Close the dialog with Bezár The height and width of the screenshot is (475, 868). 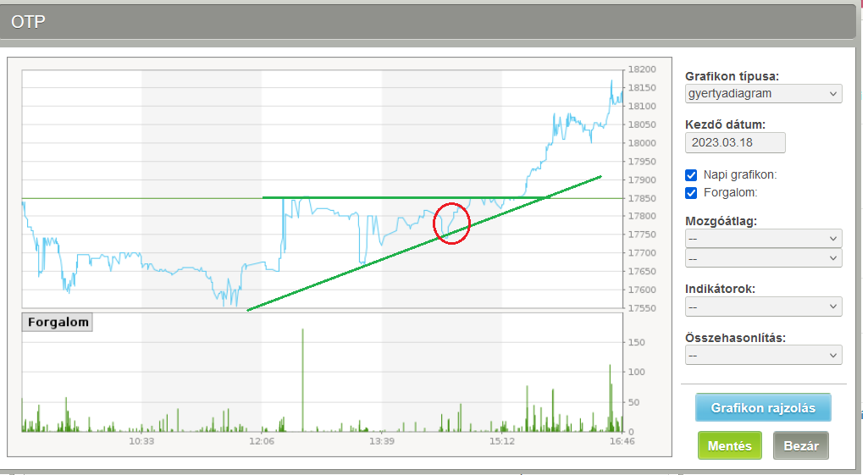pyautogui.click(x=800, y=446)
